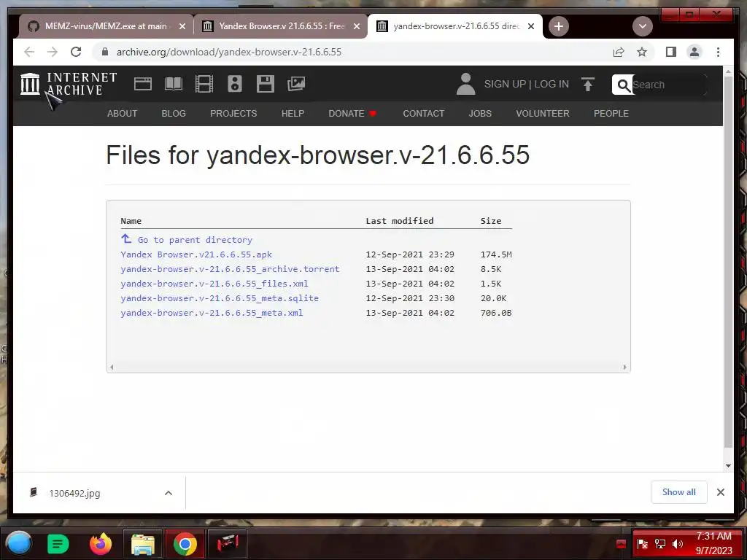Expand the tab search dropdown

click(642, 26)
